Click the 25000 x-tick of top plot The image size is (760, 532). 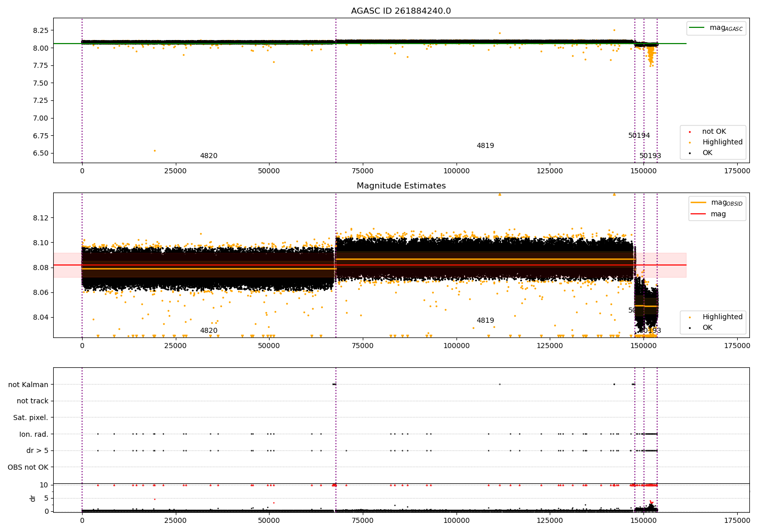(x=175, y=171)
